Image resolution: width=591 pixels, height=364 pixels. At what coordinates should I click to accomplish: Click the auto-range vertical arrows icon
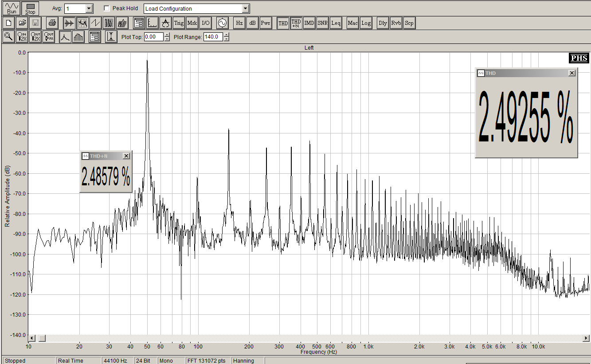click(x=111, y=37)
